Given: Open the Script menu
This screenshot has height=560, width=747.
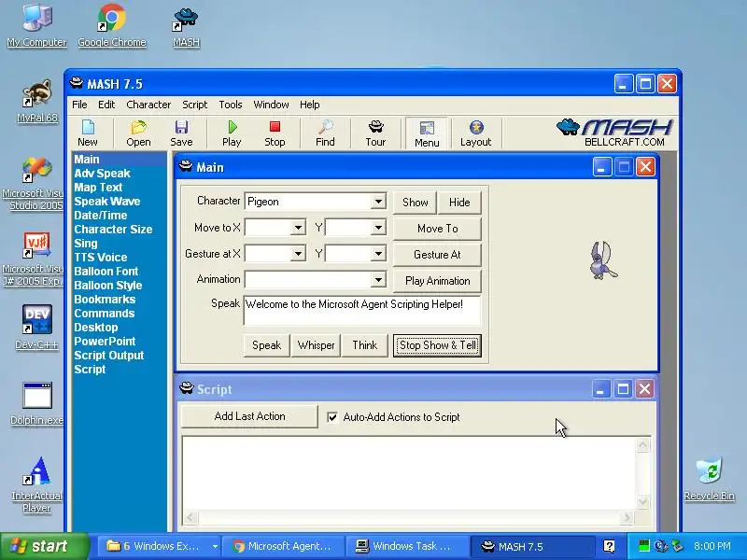Looking at the screenshot, I should (x=194, y=105).
